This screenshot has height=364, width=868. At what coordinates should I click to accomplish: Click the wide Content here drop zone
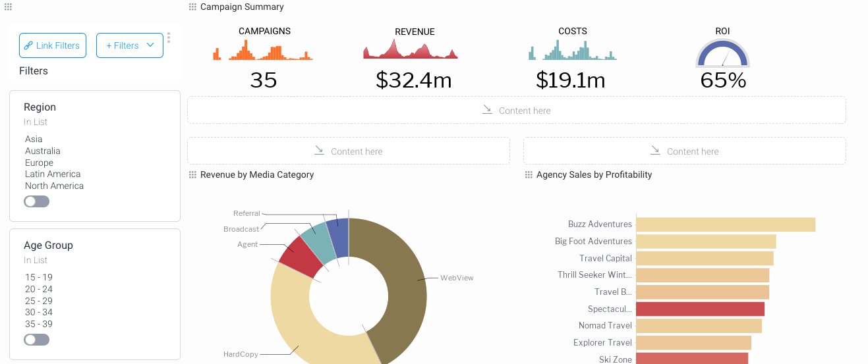pos(516,111)
